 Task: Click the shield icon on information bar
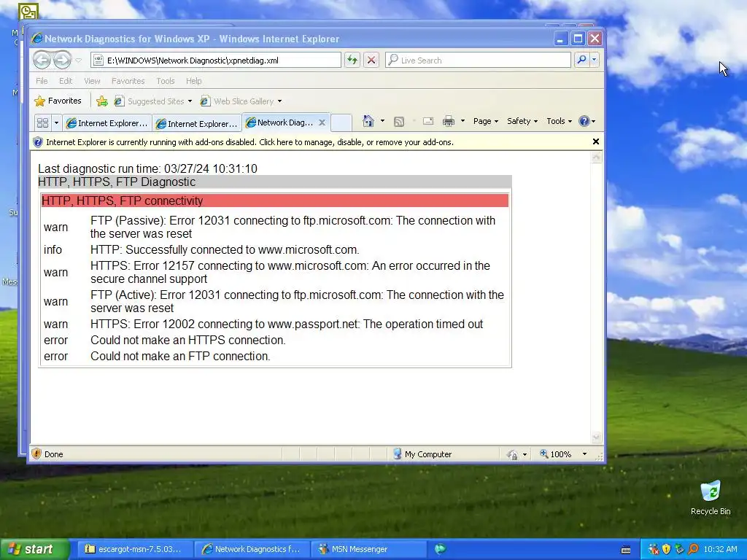pyautogui.click(x=38, y=142)
